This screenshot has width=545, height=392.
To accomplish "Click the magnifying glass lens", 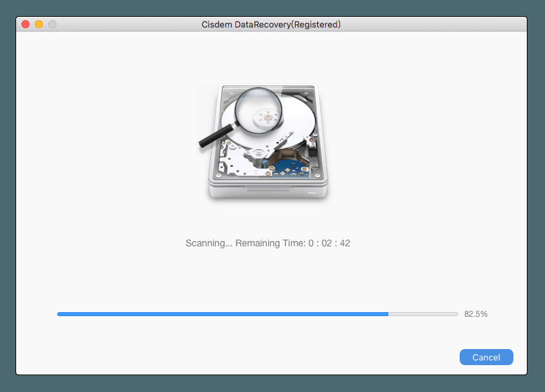I will coord(258,110).
